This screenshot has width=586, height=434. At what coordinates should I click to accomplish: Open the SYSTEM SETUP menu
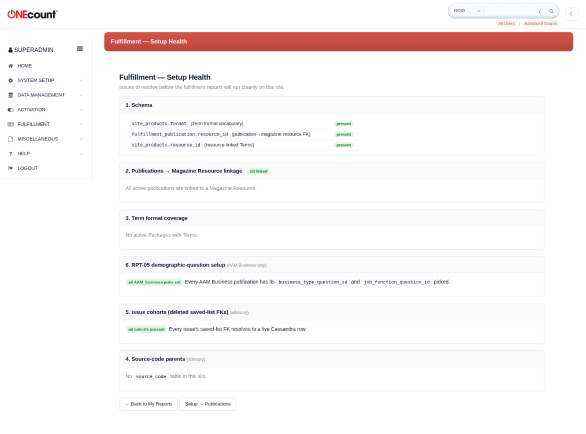36,80
